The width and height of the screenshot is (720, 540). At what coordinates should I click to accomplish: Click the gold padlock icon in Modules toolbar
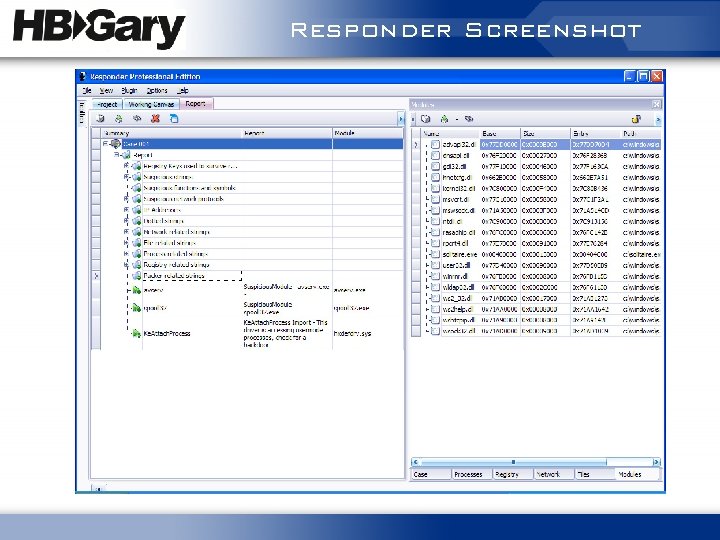(x=636, y=119)
